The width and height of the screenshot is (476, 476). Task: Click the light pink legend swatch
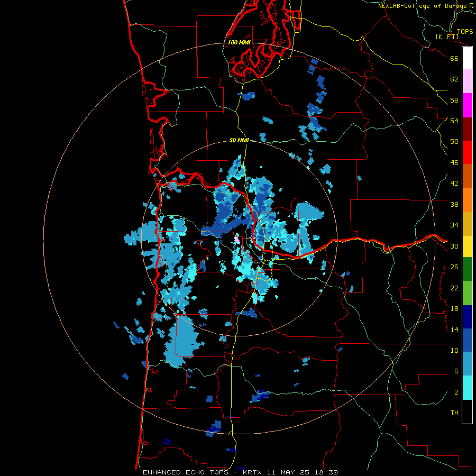(467, 81)
